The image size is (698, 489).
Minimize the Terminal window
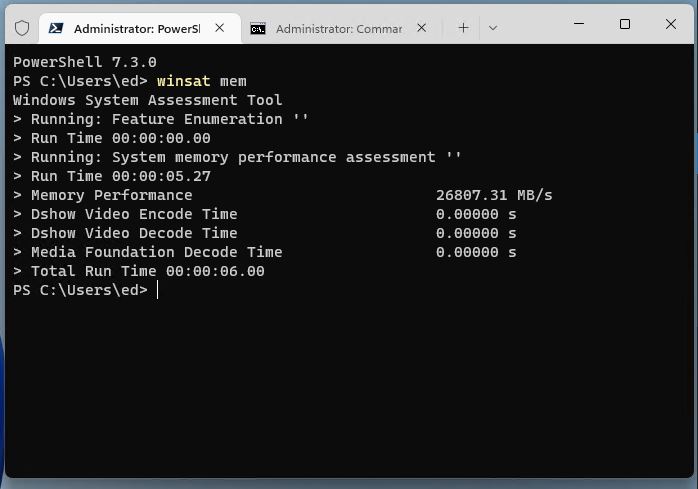pos(579,24)
